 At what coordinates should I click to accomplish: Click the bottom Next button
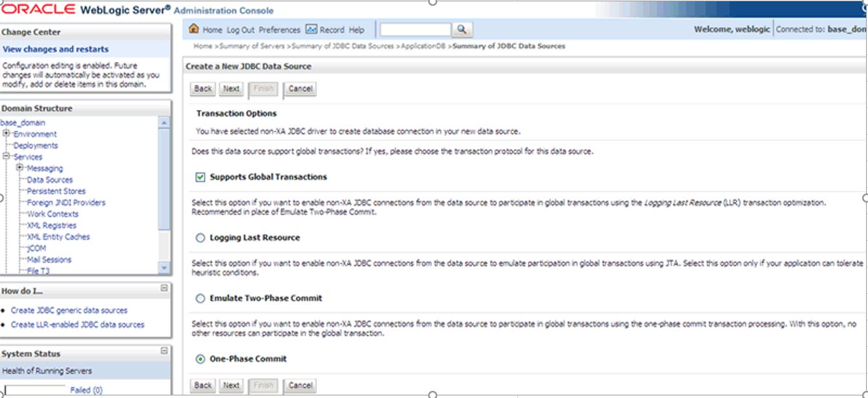pyautogui.click(x=232, y=385)
